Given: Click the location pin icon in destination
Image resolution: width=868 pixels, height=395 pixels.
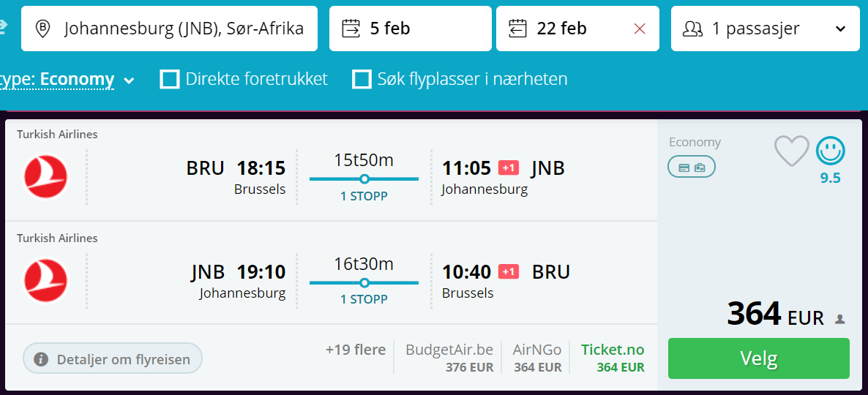Looking at the screenshot, I should [42, 29].
